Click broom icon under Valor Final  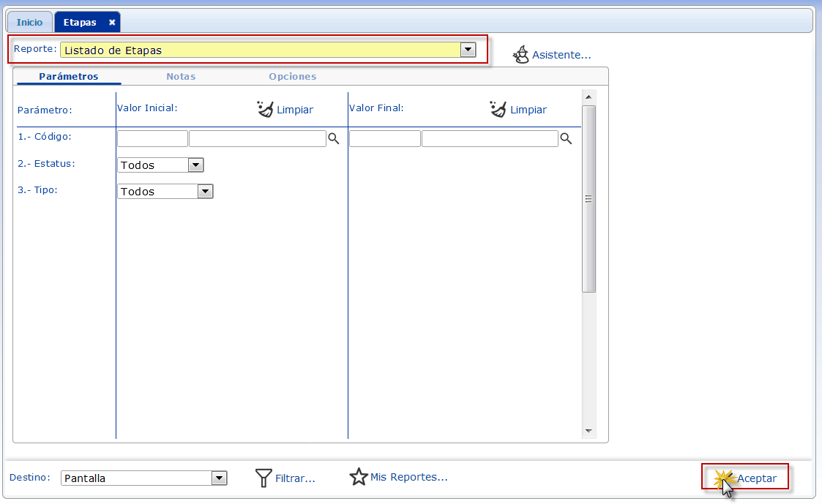pos(498,109)
